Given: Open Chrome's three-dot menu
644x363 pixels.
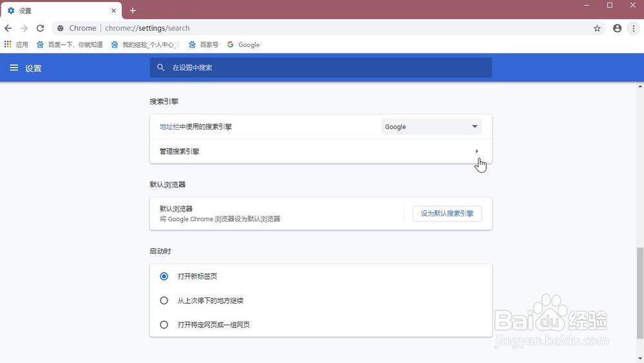Looking at the screenshot, I should [634, 28].
